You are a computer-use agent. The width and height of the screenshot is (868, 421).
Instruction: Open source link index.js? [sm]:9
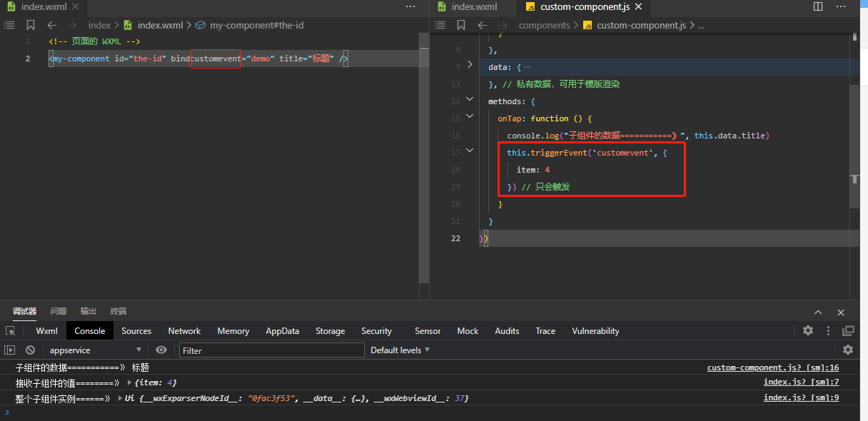click(x=802, y=397)
